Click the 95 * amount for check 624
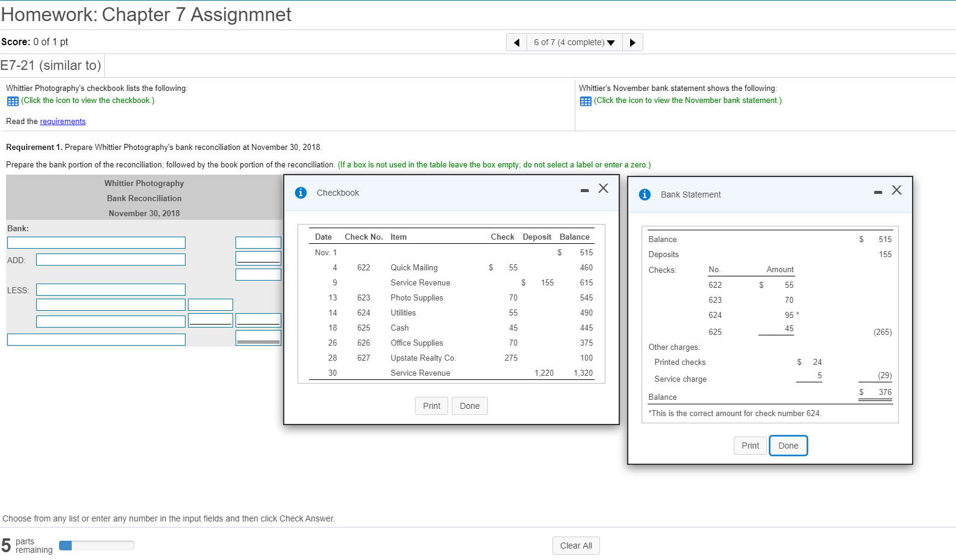This screenshot has height=560, width=956. 792,316
